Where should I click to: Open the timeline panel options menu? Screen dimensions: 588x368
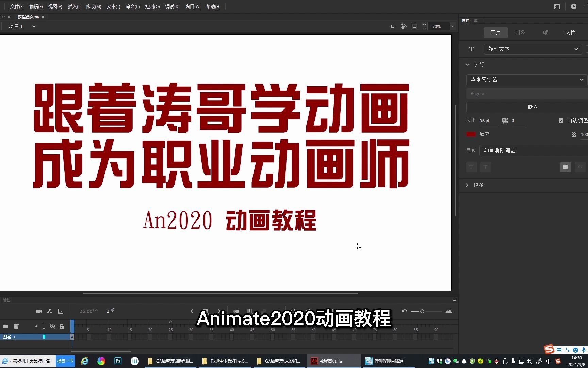(x=455, y=300)
